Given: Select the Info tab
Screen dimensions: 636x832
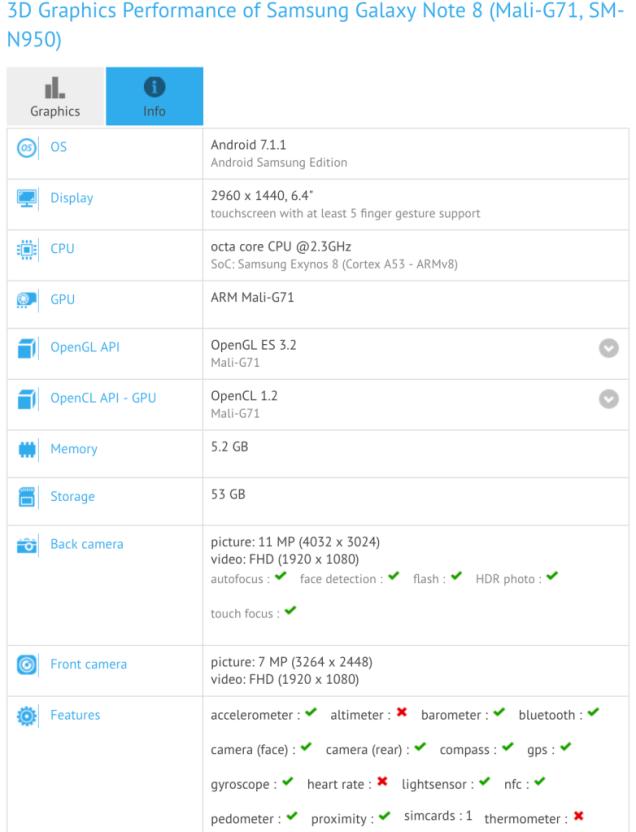Looking at the screenshot, I should point(154,97).
